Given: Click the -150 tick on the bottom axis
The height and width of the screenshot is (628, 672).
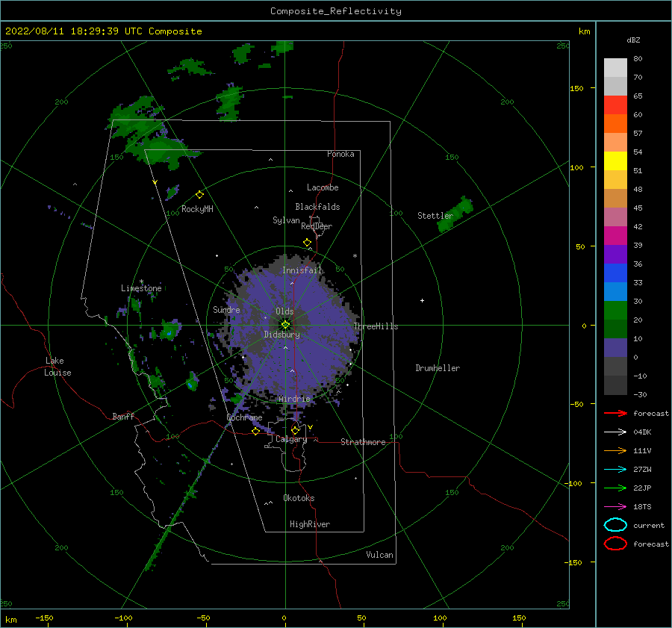Looking at the screenshot, I should tap(44, 618).
